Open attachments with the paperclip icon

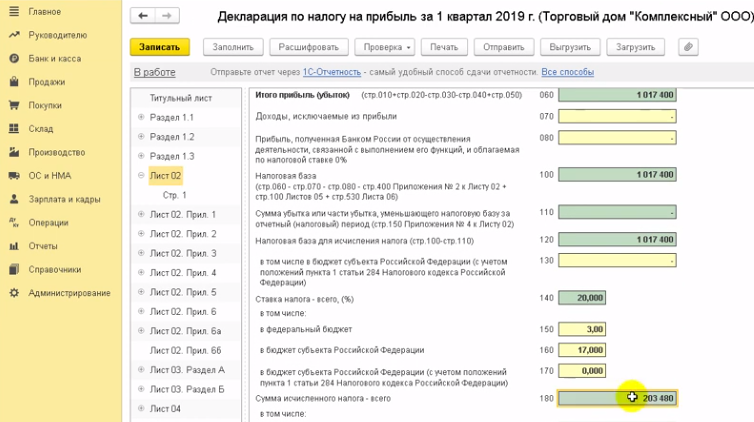(x=687, y=47)
